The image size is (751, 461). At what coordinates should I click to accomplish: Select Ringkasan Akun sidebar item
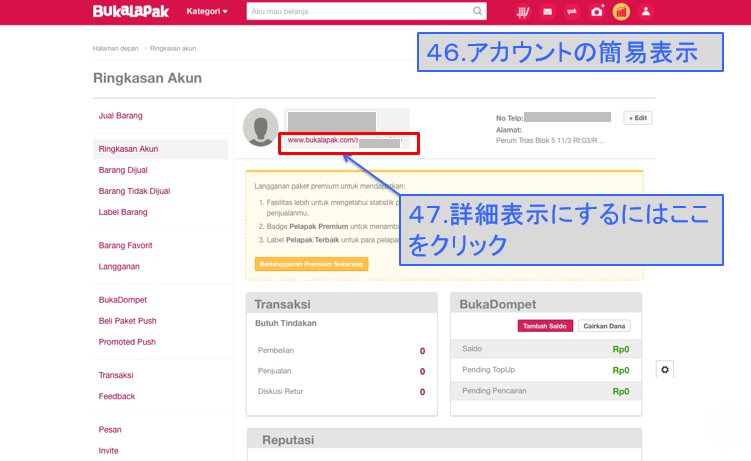coord(160,149)
